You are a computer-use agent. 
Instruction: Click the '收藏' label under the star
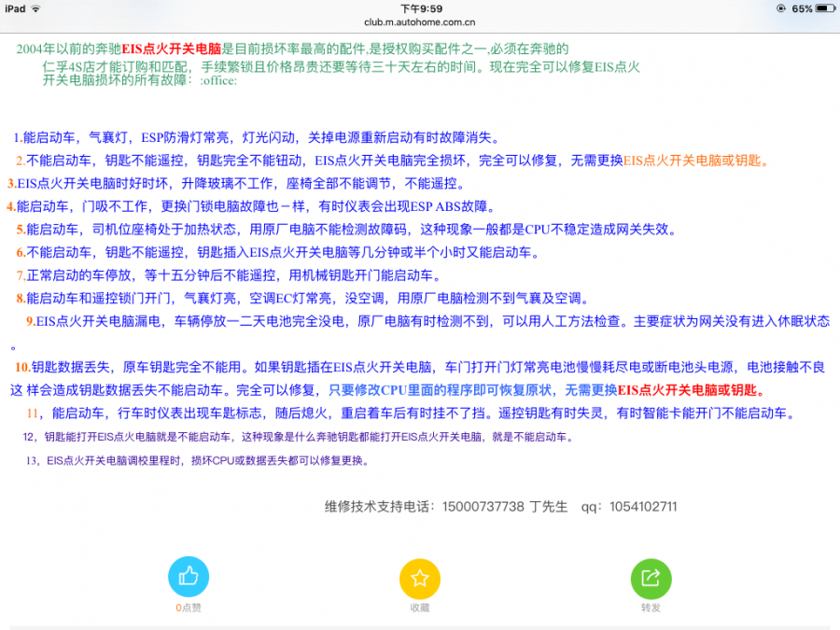(419, 608)
